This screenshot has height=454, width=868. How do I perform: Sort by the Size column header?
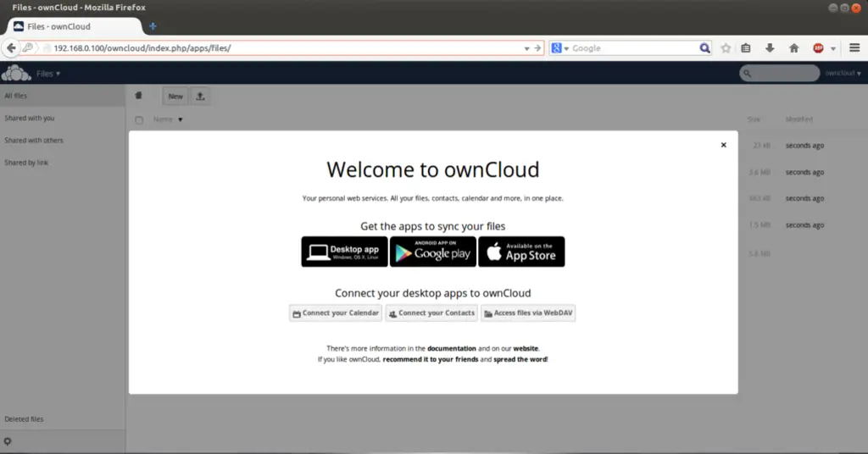point(754,119)
